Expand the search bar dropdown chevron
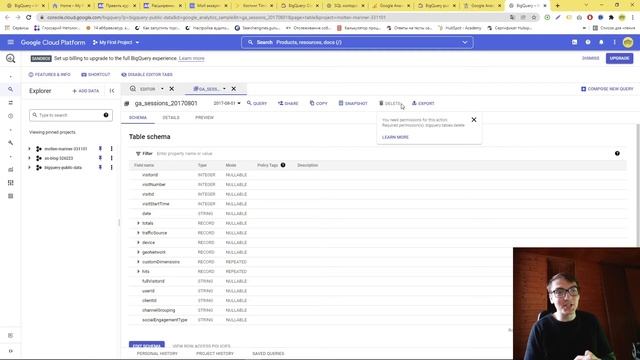The height and width of the screenshot is (360, 640). (464, 42)
